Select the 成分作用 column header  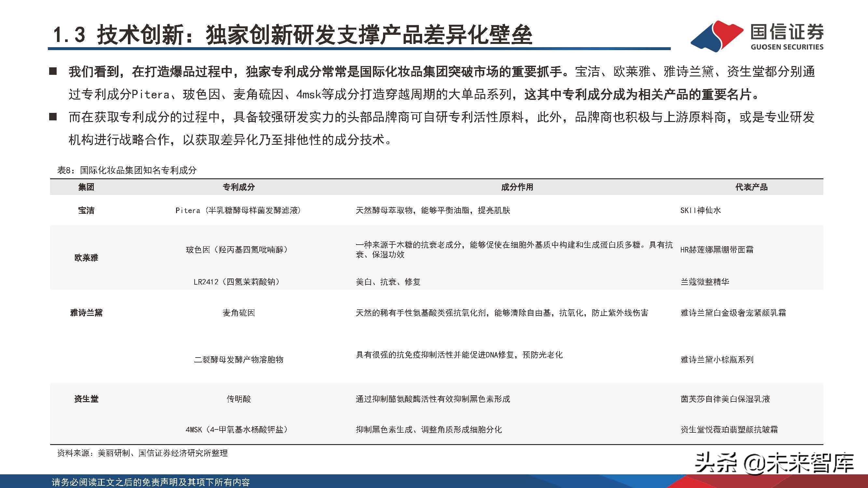tap(517, 187)
